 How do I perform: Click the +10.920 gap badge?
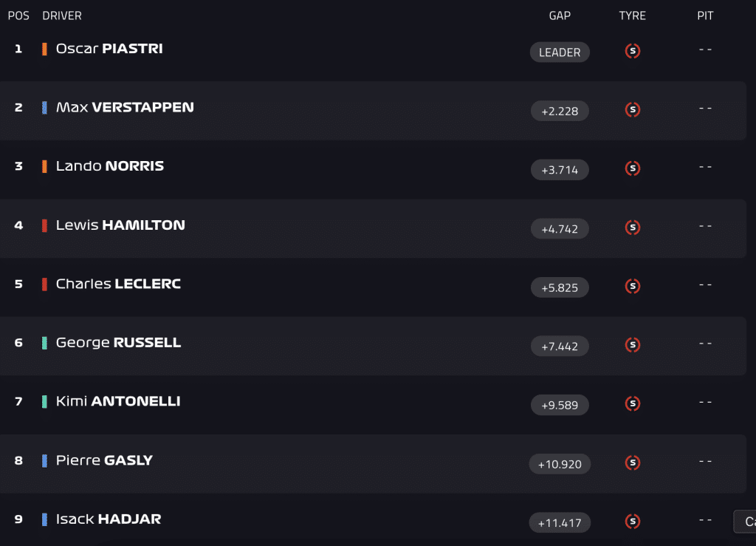tap(560, 464)
